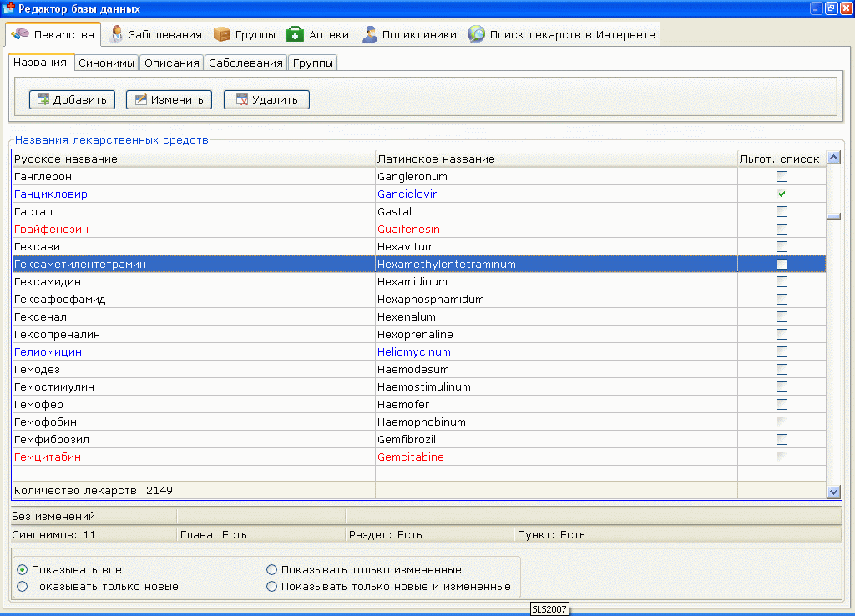Select the Гемофер row

(419, 405)
